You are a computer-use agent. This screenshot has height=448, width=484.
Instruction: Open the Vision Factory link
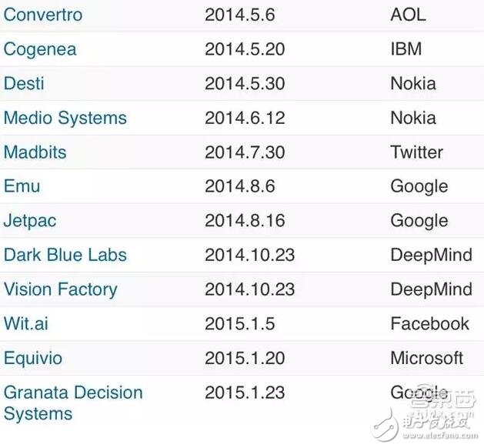click(x=60, y=289)
